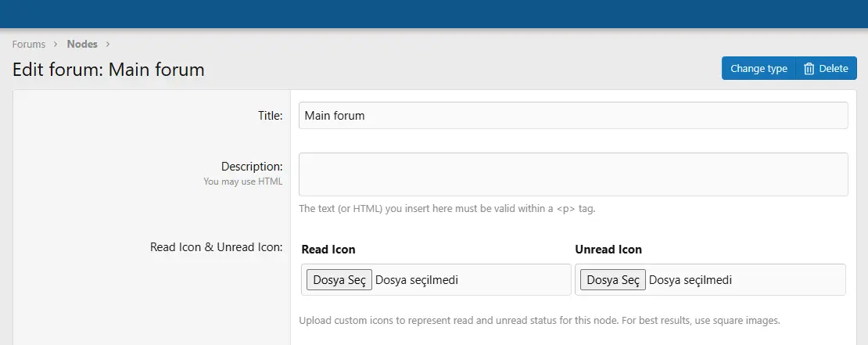
Task: Click the bold 'Unread Icon' heading
Action: click(608, 250)
